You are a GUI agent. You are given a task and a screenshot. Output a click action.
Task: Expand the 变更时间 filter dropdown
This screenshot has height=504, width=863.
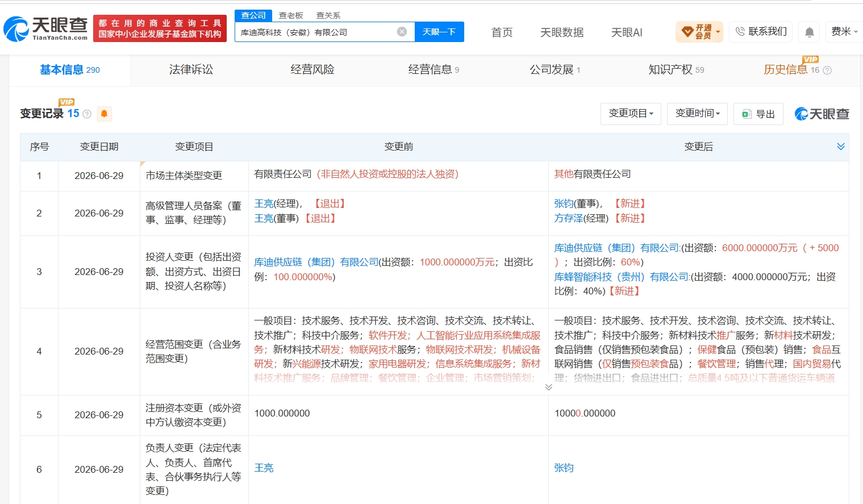point(698,114)
